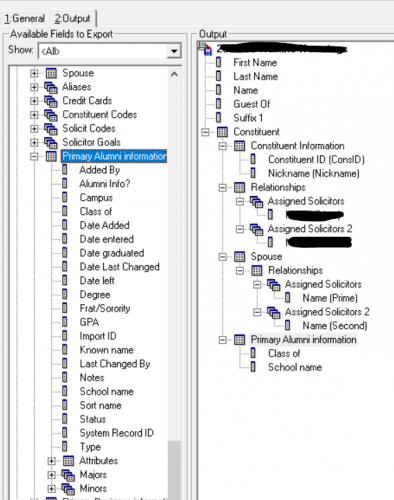Click the Constituent table icon in Output
Viewport: 394px width, 500px height.
222,132
